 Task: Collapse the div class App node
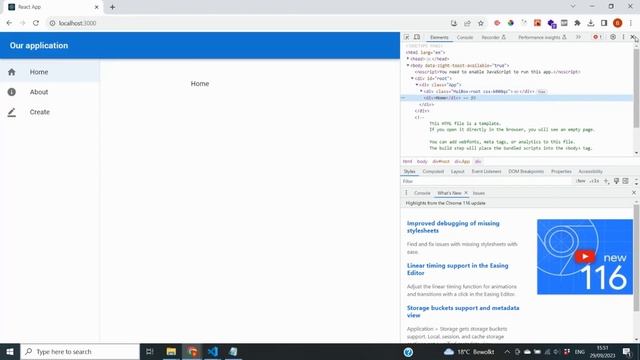click(x=417, y=85)
